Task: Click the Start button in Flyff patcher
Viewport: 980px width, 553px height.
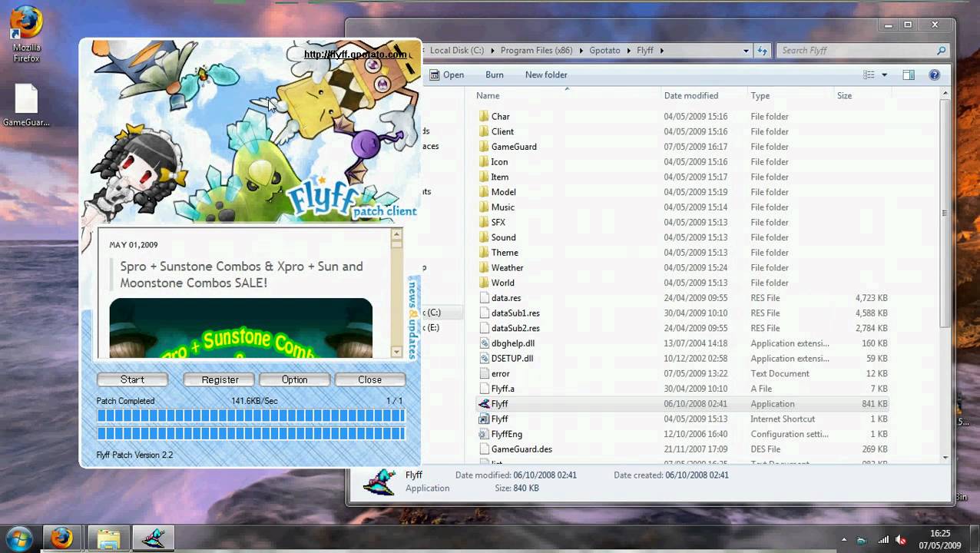Action: (132, 379)
